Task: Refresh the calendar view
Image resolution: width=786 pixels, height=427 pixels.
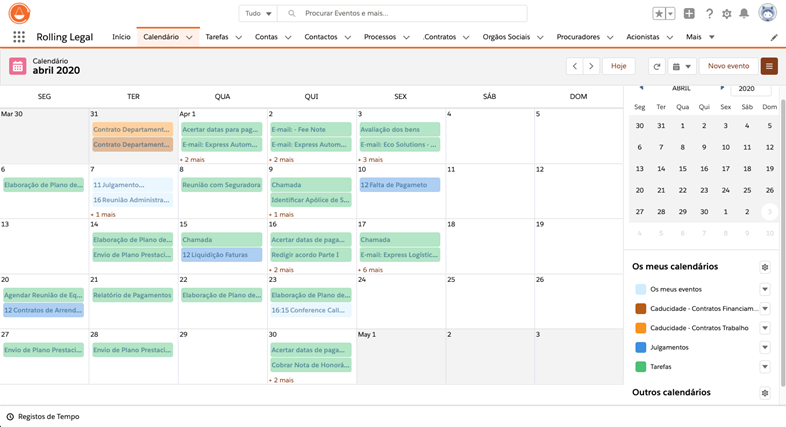Action: (657, 66)
